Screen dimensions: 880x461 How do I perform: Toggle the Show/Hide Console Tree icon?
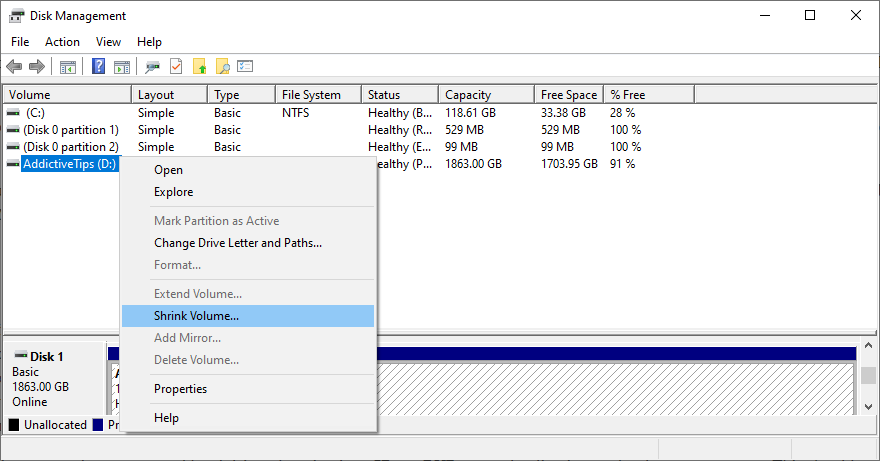pyautogui.click(x=68, y=67)
